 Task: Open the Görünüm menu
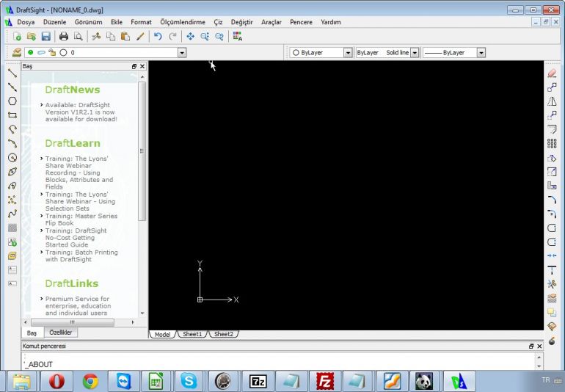[88, 22]
